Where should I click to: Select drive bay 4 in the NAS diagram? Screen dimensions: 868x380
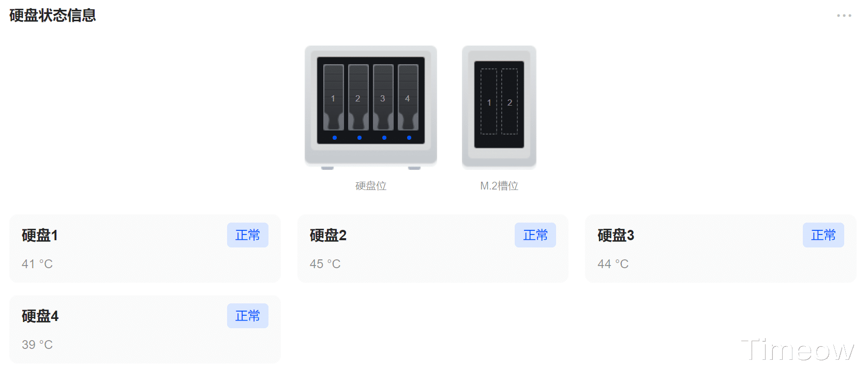[x=408, y=97]
